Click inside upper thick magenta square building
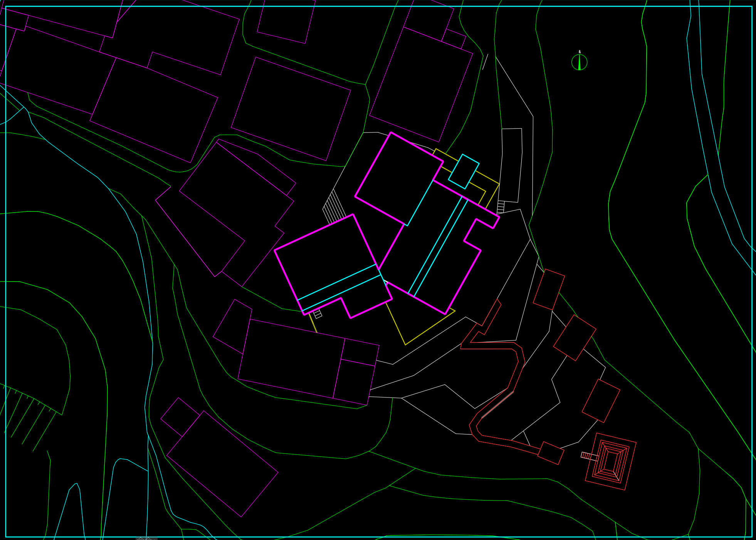756x540 pixels. [x=399, y=179]
